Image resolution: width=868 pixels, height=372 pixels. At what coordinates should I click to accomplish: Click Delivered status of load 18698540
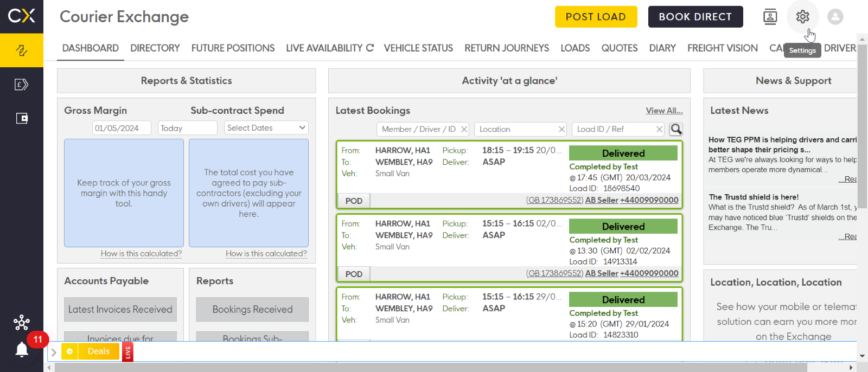[x=623, y=153]
